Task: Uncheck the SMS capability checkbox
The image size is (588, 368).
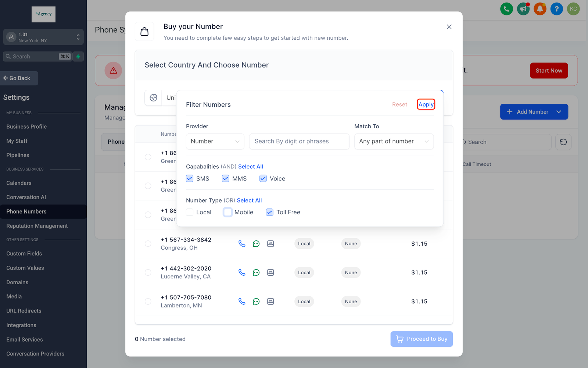Action: [x=190, y=179]
